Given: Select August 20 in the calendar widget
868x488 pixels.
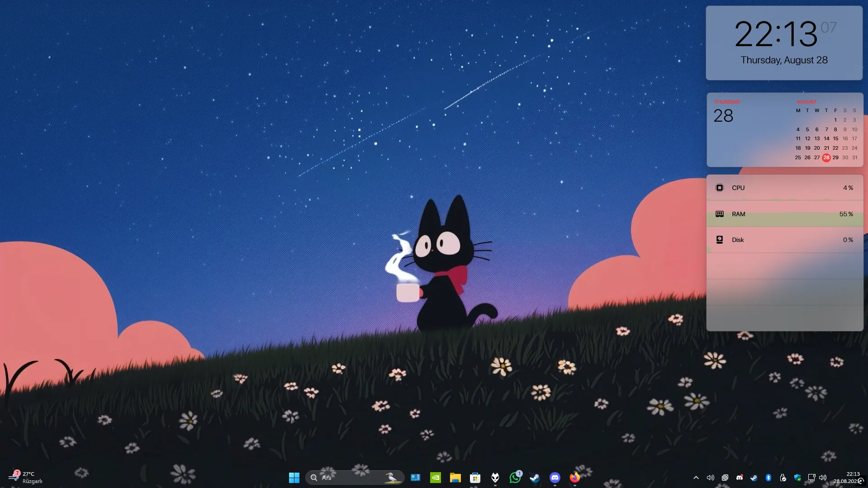Looking at the screenshot, I should coord(817,148).
